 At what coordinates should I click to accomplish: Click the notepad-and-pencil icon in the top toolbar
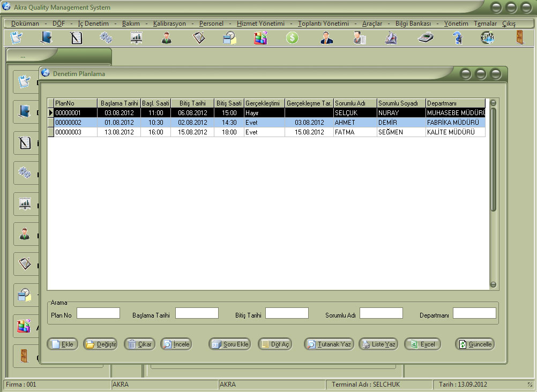76,37
